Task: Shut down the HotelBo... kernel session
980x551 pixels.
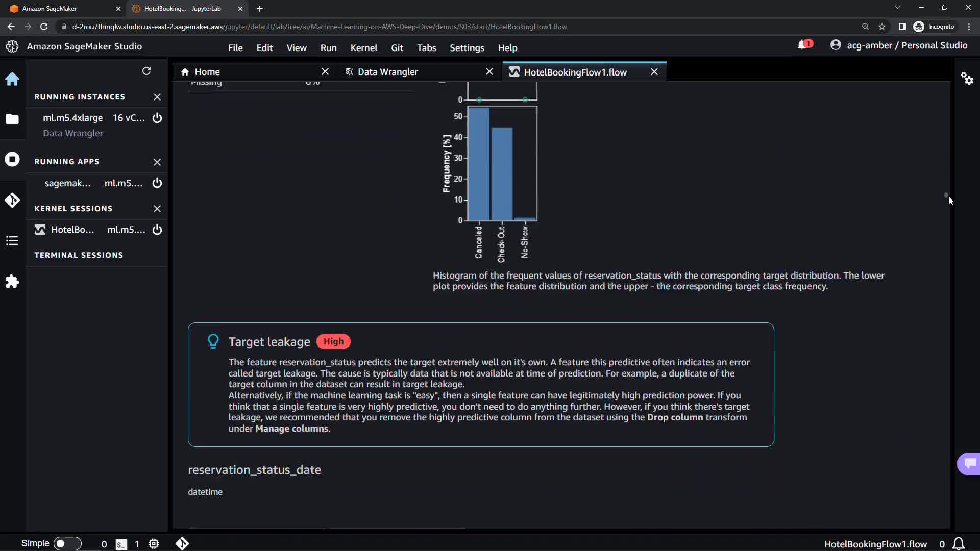Action: tap(157, 230)
